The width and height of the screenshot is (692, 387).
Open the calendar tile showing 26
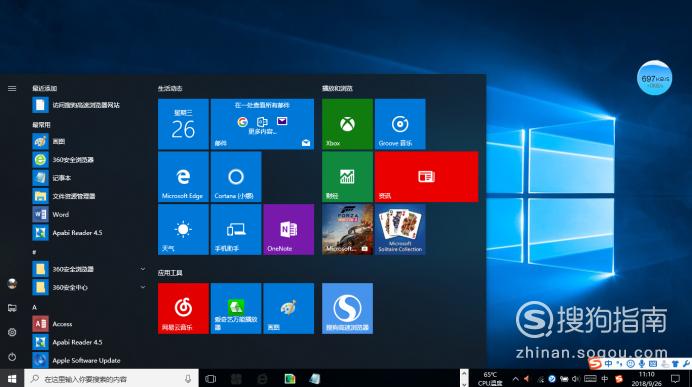pyautogui.click(x=183, y=124)
